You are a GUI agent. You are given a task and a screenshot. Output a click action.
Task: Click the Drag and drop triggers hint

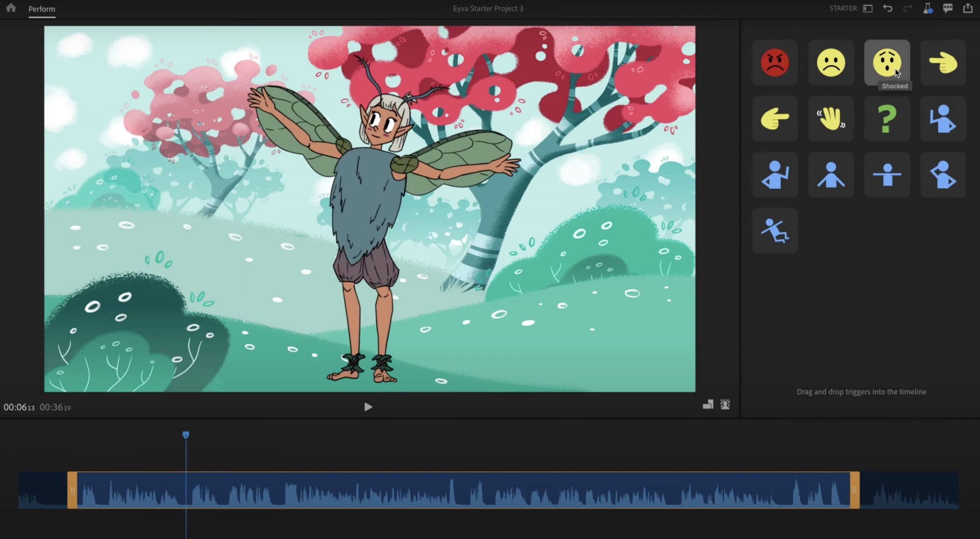point(861,391)
